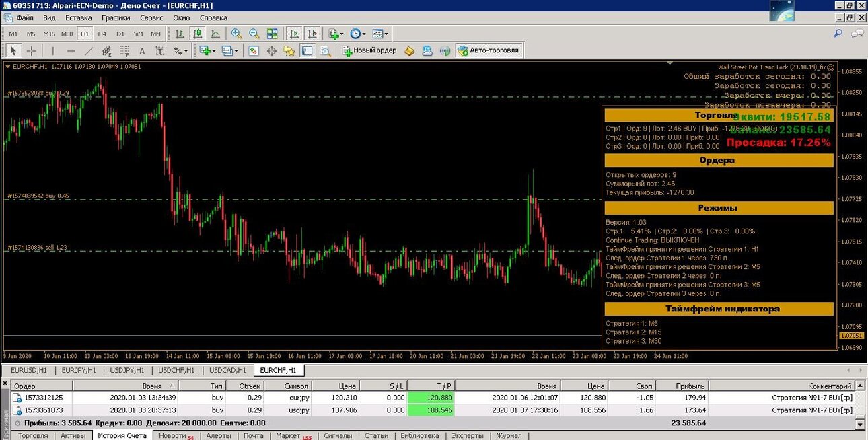Click the Новый ордер button
The width and height of the screenshot is (868, 440).
tap(369, 50)
